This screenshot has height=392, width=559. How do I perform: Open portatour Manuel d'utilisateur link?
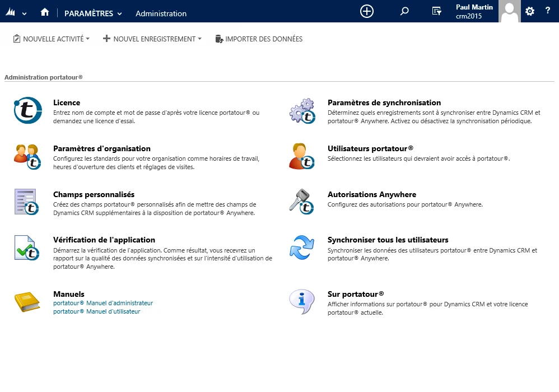coord(96,311)
